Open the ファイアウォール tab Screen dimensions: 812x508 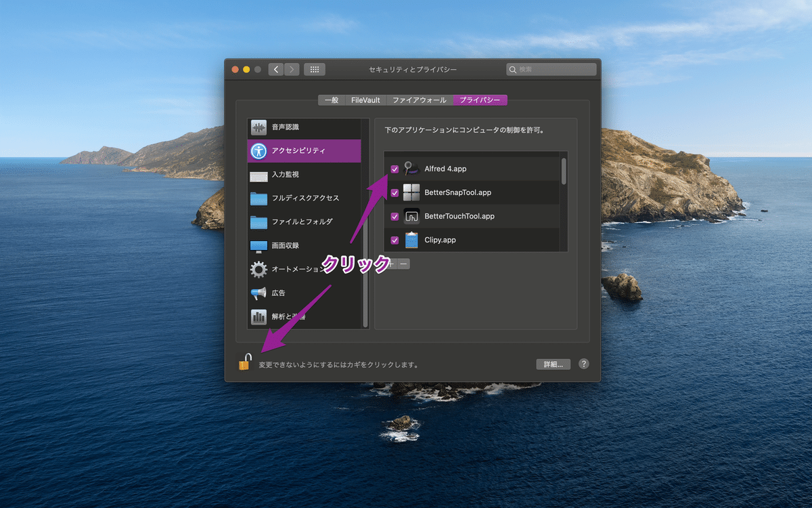click(420, 100)
